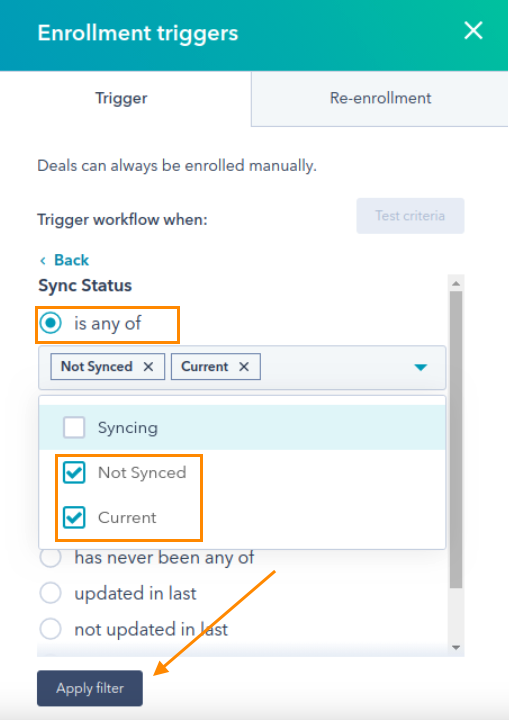Viewport: 509px width, 720px height.
Task: Remove the Not Synced tag
Action: tap(148, 366)
